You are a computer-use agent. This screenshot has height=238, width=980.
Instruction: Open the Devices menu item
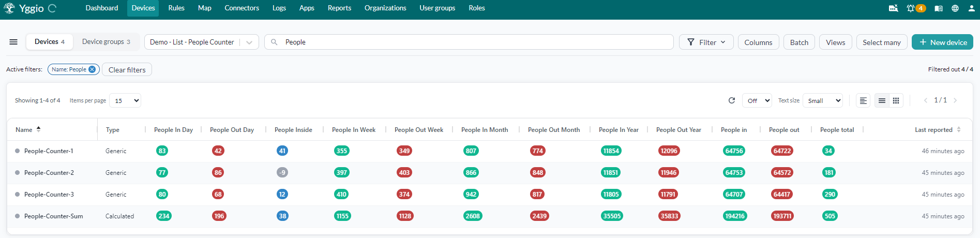[143, 8]
